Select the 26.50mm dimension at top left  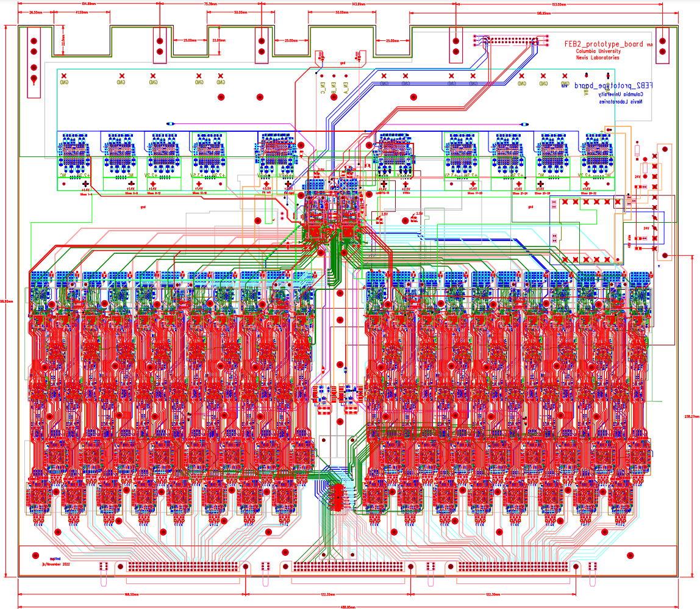tap(35, 12)
